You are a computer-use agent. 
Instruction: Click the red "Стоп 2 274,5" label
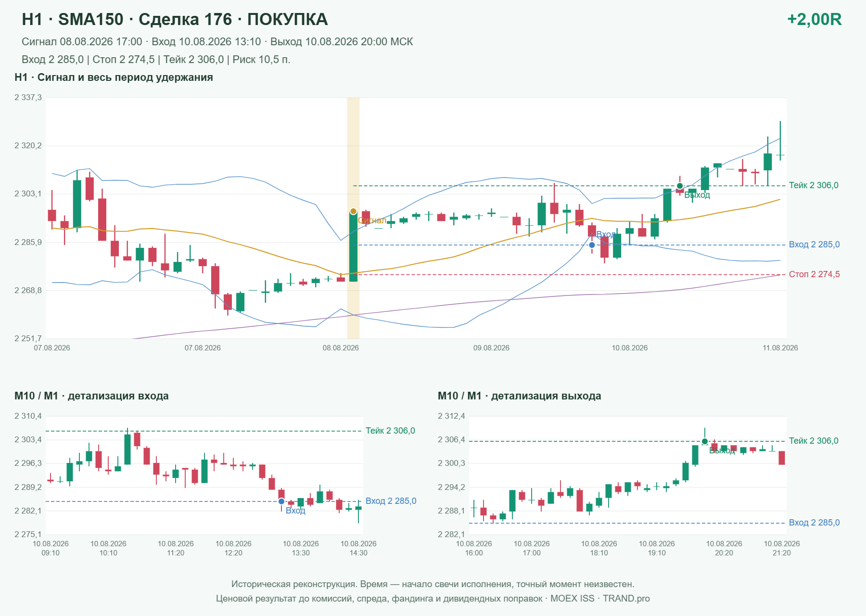[814, 274]
